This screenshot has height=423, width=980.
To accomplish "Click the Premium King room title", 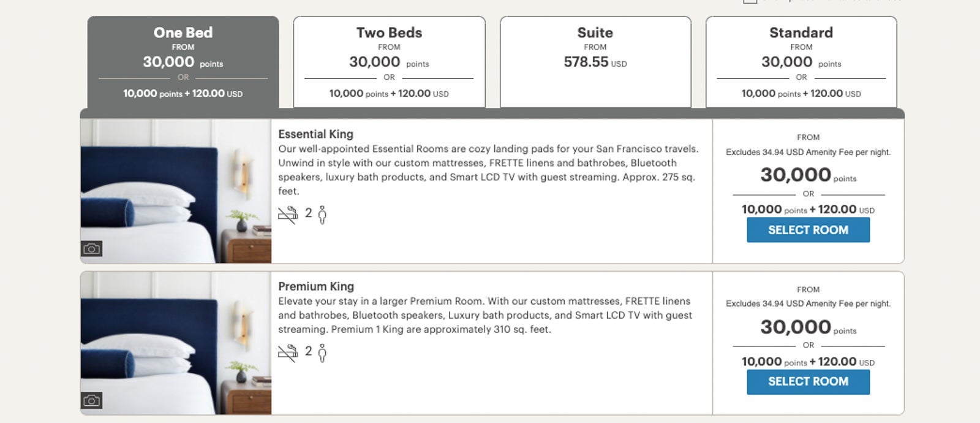I will (316, 286).
